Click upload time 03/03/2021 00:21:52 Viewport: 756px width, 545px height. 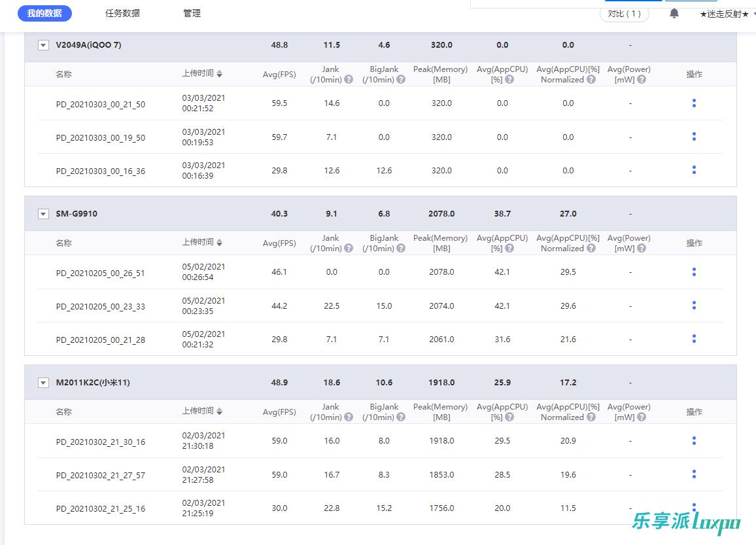point(203,103)
